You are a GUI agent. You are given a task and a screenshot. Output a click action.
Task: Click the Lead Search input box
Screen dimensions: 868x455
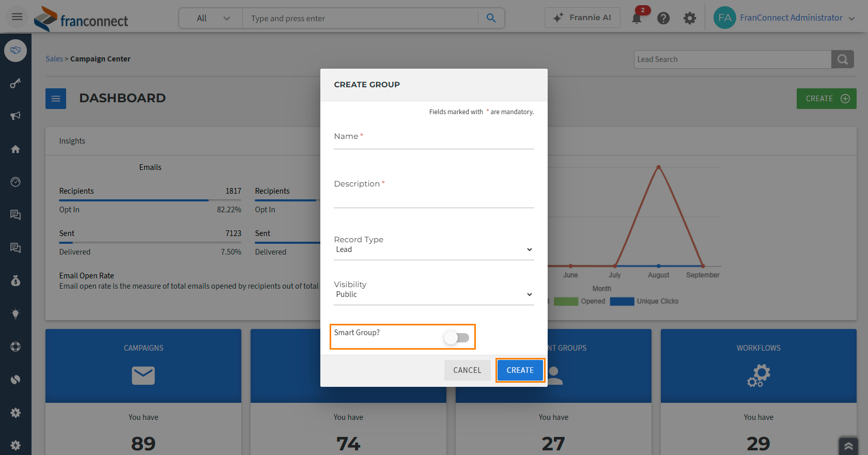(733, 59)
